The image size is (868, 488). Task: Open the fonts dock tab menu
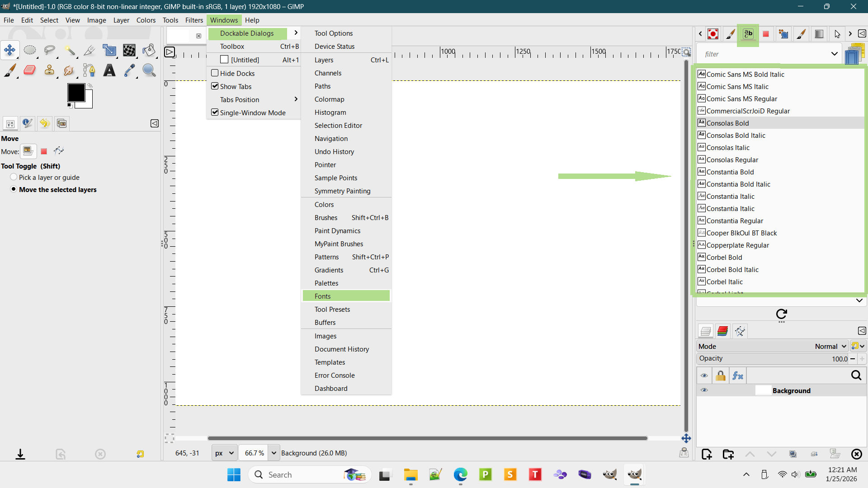click(862, 34)
